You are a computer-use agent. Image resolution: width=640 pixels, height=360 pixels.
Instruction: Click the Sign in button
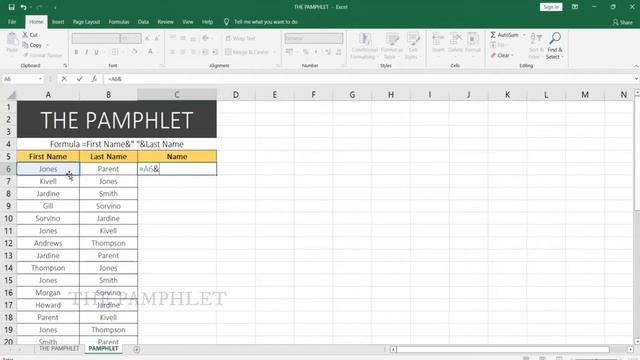pos(551,7)
